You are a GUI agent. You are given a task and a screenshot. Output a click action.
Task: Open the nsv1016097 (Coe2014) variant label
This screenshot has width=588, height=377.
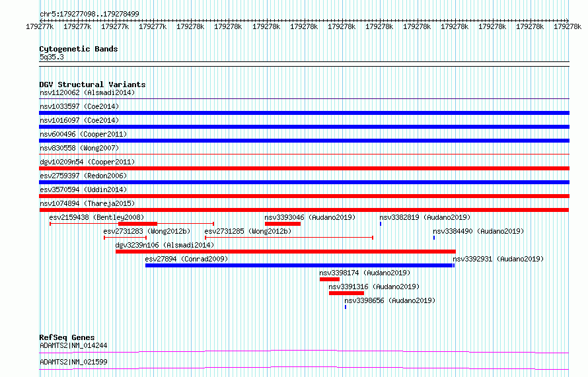[x=79, y=120]
